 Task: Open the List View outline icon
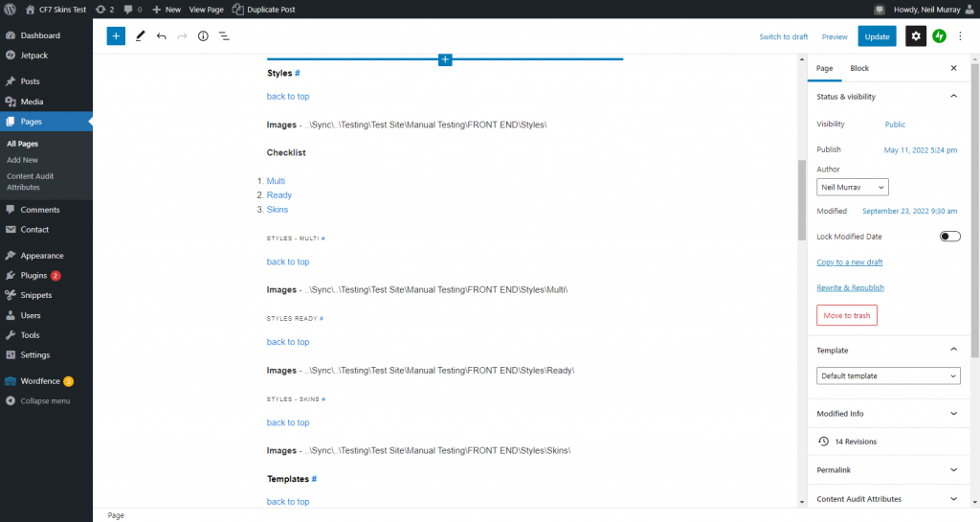point(224,36)
